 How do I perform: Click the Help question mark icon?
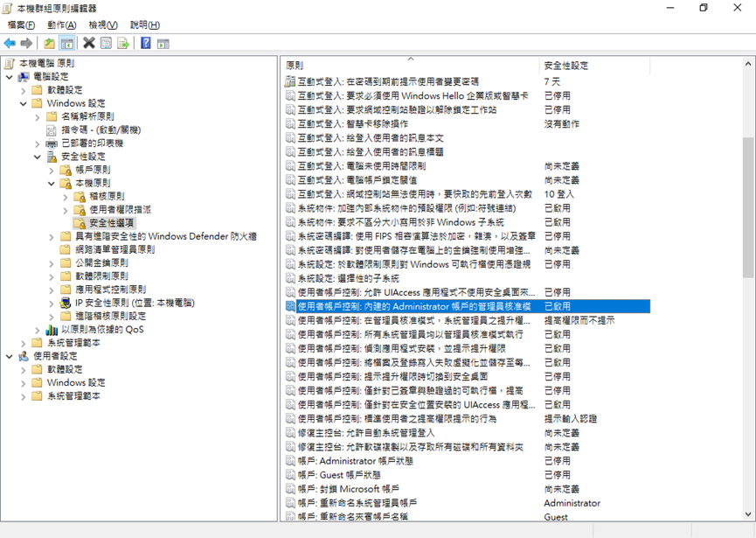coord(146,43)
